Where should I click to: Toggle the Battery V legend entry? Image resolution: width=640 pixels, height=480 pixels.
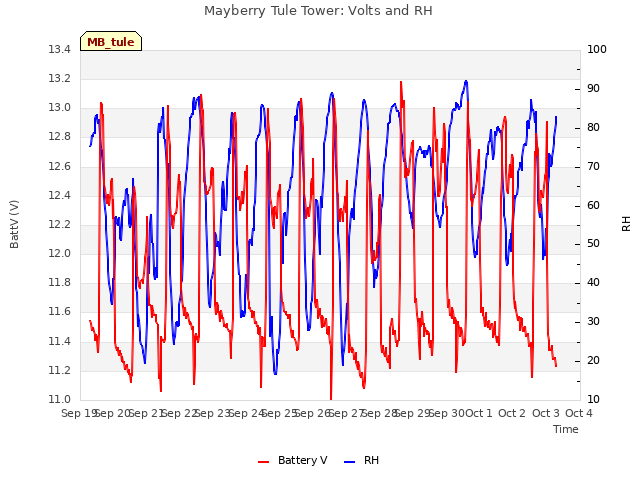(293, 460)
